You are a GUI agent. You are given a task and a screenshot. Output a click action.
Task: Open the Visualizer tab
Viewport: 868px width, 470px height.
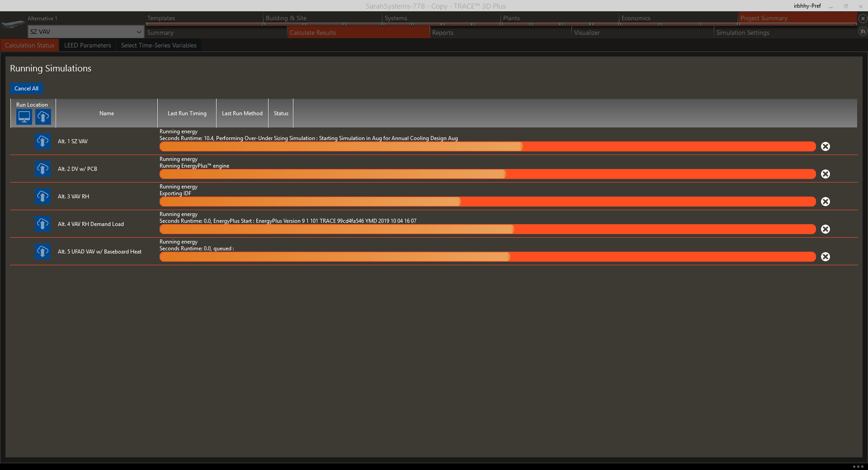(586, 32)
